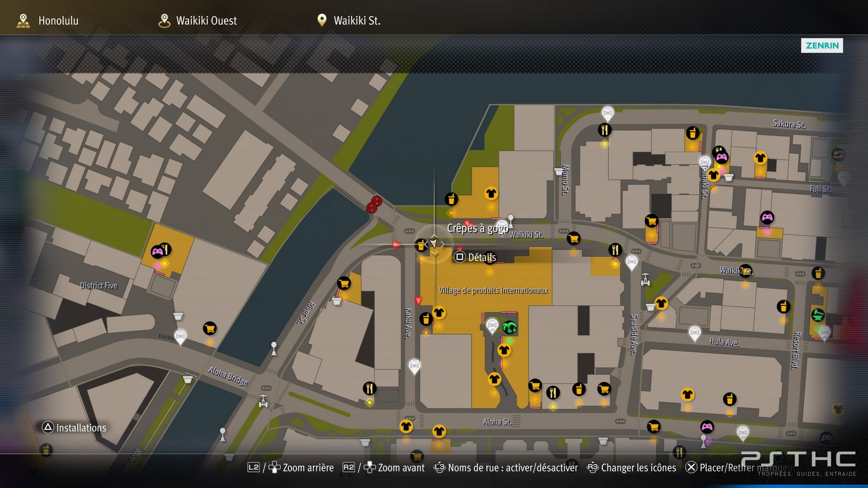Click the drink cup icon on Kaku Ave.
868x488 pixels.
[426, 319]
